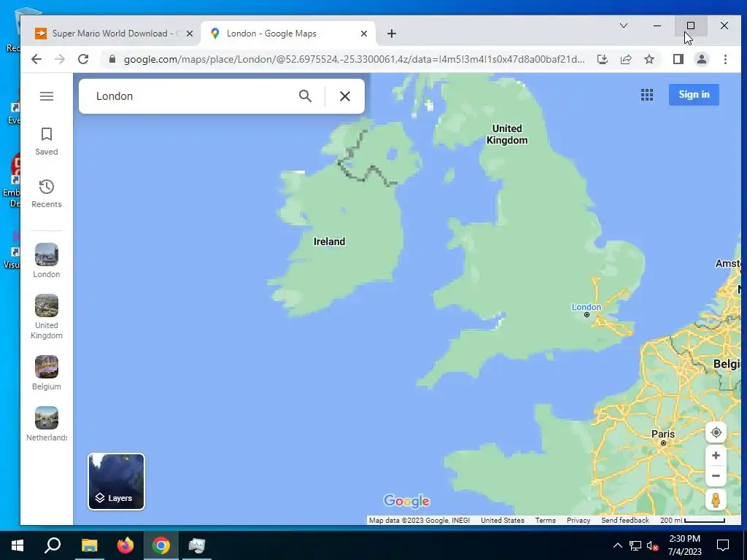Open the Chrome side panel
747x560 pixels.
[x=678, y=59]
